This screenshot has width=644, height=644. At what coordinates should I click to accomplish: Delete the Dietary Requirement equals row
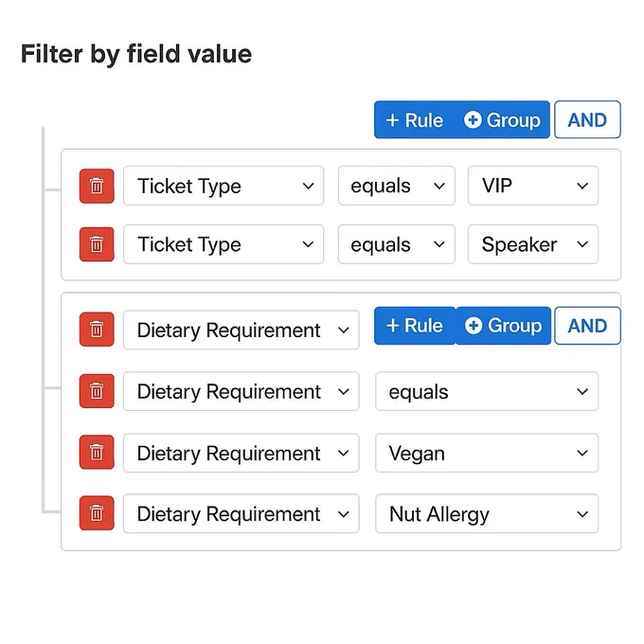(x=97, y=391)
